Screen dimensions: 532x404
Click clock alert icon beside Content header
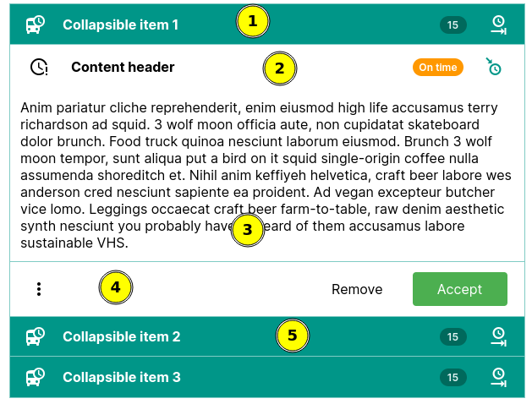click(x=39, y=68)
